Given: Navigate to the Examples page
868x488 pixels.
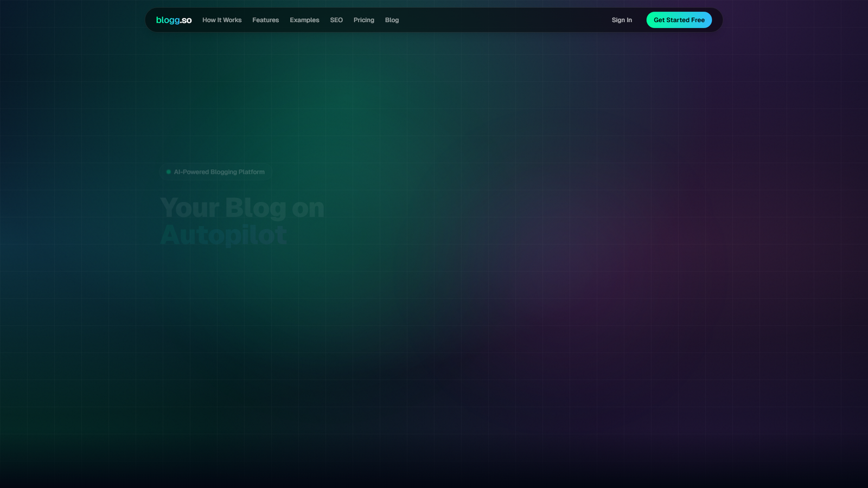Looking at the screenshot, I should click(304, 20).
